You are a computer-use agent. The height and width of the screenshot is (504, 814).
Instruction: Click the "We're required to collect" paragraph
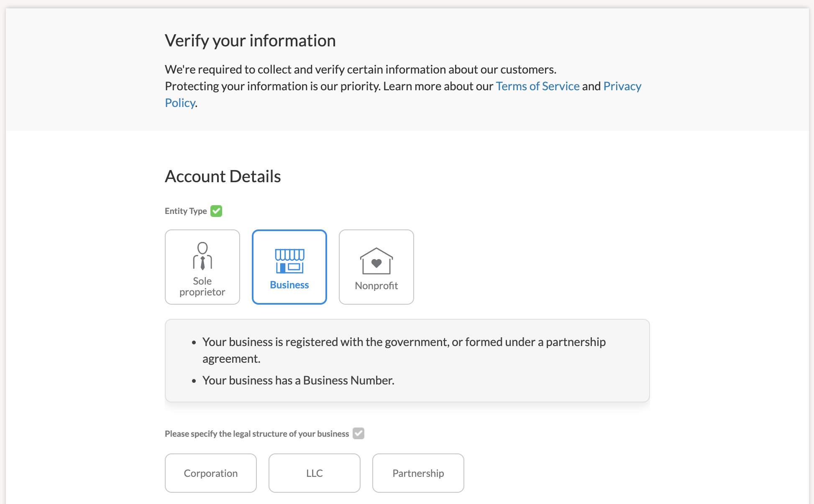(361, 69)
